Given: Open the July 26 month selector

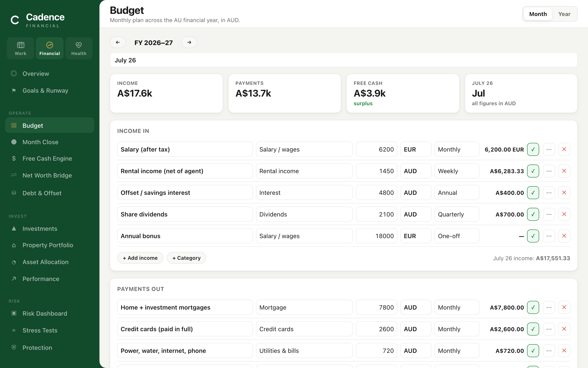Looking at the screenshot, I should [x=344, y=60].
